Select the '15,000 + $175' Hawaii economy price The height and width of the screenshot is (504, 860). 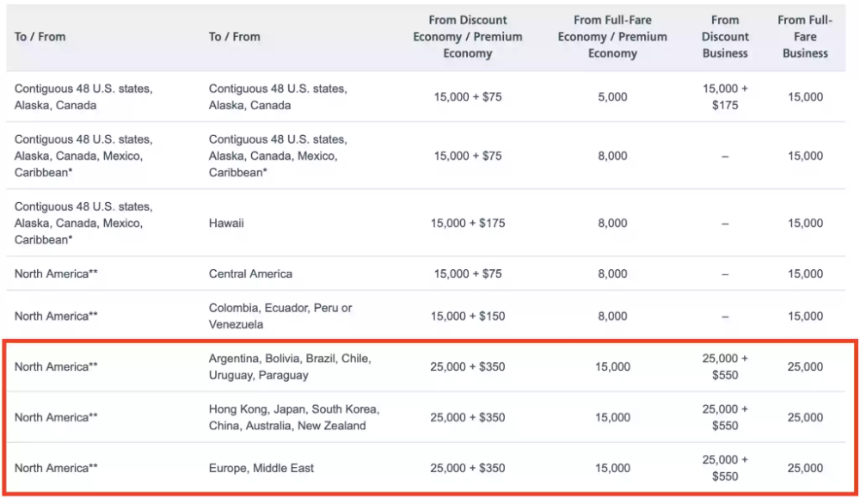[x=467, y=224]
